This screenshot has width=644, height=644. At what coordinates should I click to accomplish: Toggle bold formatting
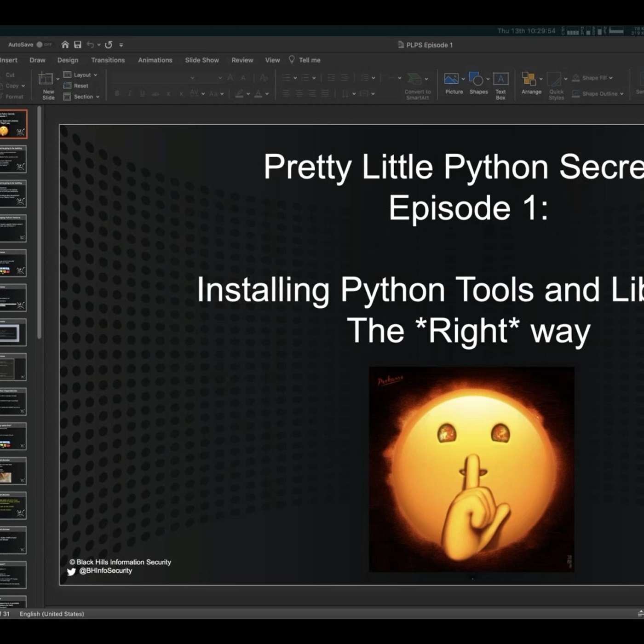tap(117, 93)
